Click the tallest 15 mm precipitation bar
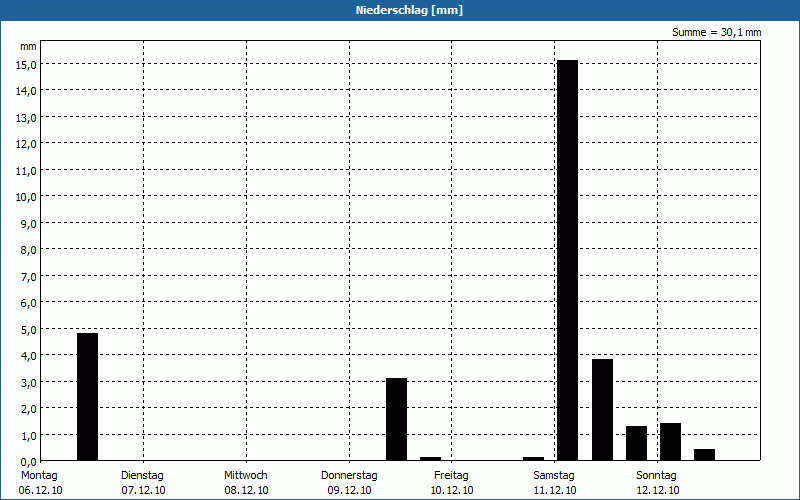This screenshot has height=500, width=800. [x=567, y=260]
